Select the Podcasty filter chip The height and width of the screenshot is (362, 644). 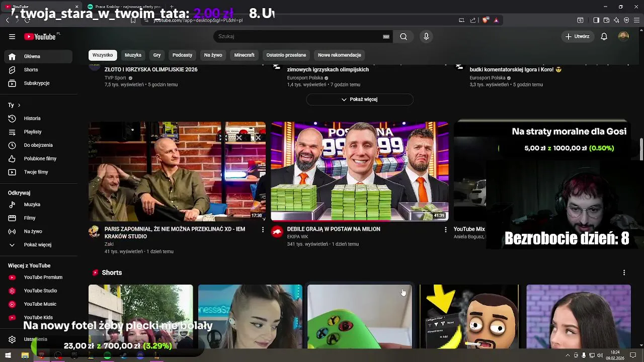pyautogui.click(x=182, y=55)
